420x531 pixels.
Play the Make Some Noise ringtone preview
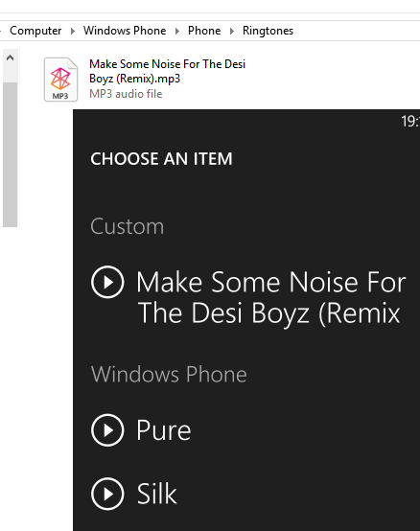[x=107, y=282]
